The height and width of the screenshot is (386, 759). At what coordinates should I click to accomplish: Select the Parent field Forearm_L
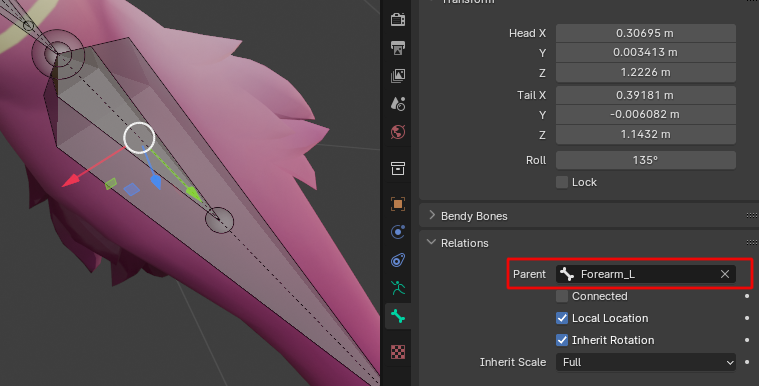[646, 274]
